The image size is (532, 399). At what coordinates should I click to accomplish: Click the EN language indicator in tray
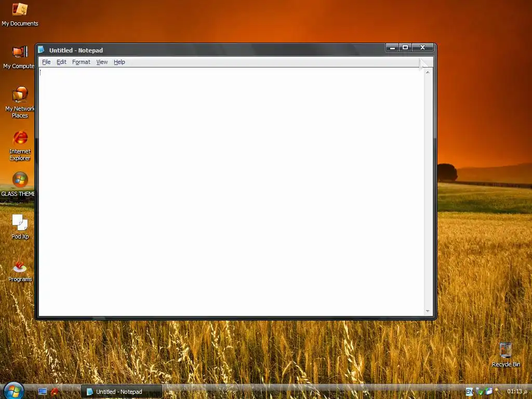[x=469, y=392]
